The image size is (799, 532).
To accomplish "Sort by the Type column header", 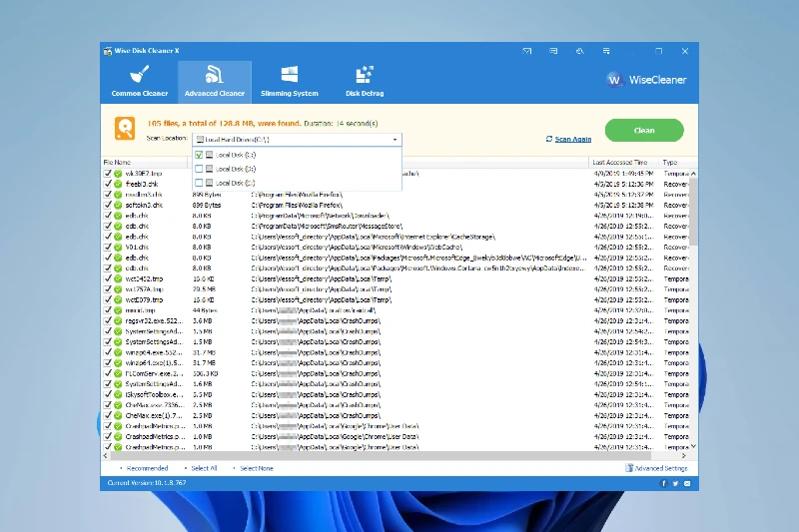I will [674, 163].
